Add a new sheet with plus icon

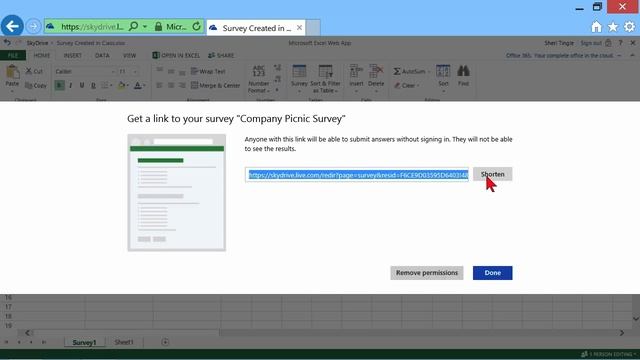[x=165, y=342]
